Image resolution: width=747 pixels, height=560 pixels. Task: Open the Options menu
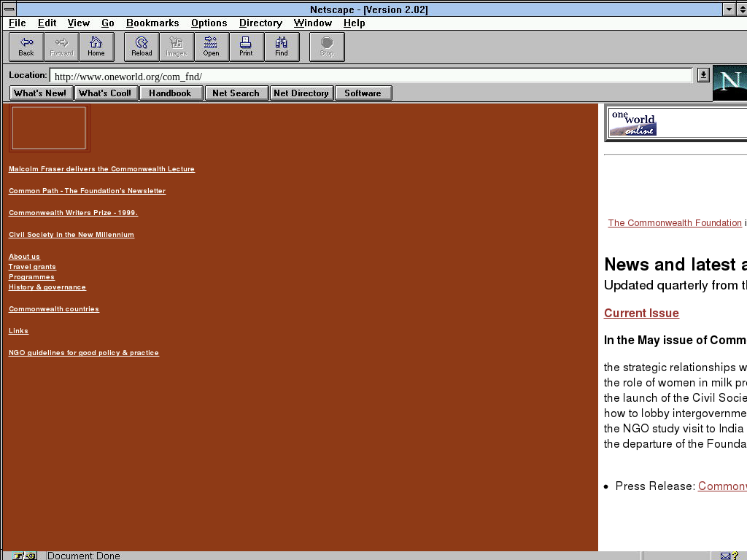(209, 23)
